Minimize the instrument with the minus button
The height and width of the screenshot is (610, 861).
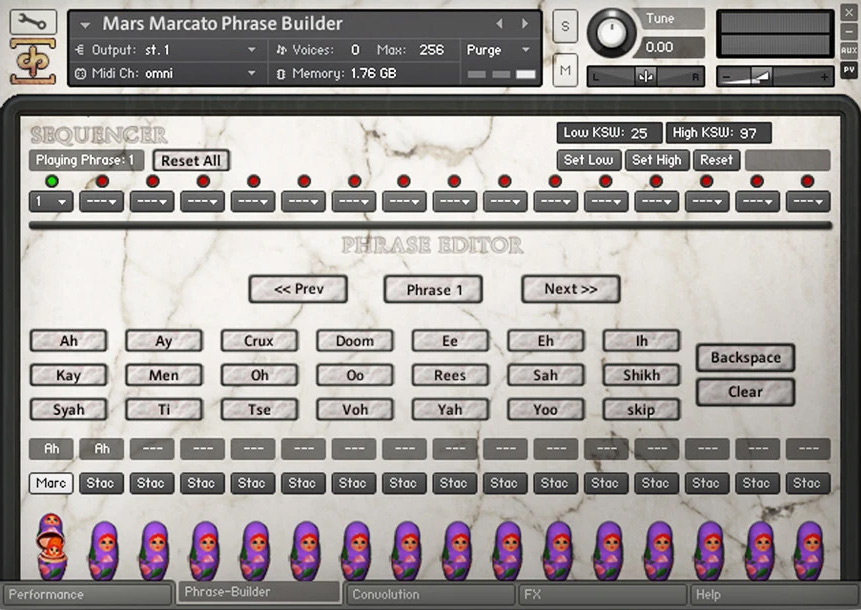[848, 31]
